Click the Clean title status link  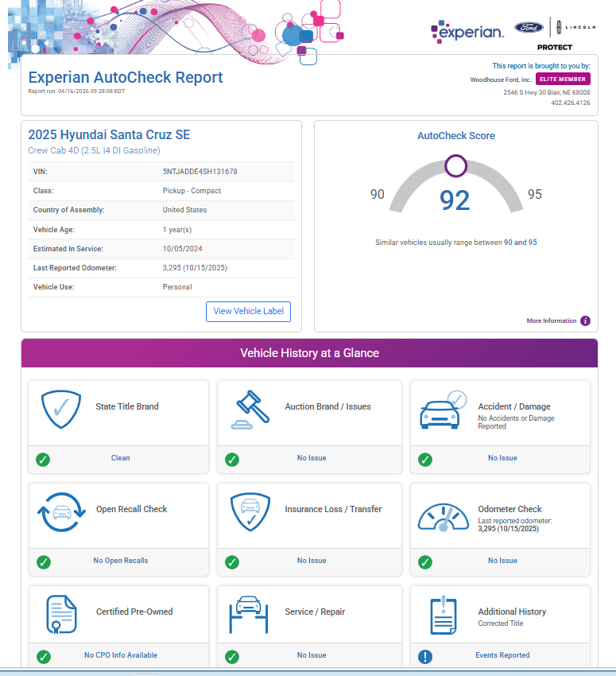(120, 458)
